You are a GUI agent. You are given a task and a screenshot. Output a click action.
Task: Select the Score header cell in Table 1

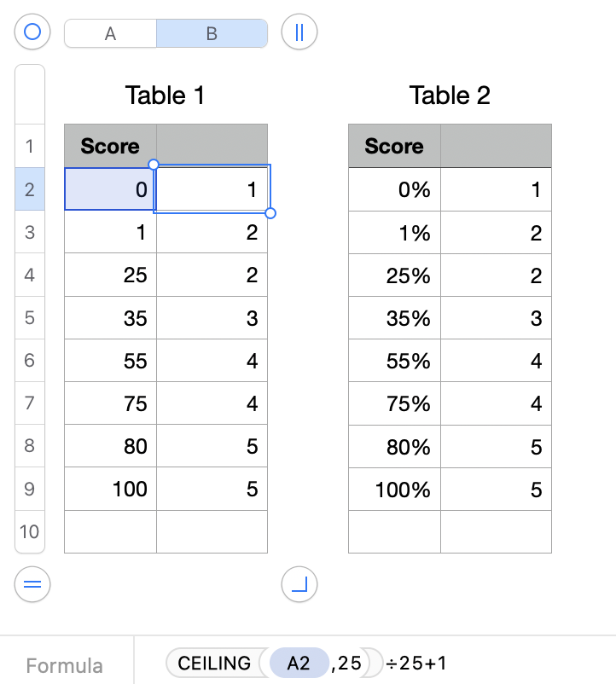[x=110, y=146]
